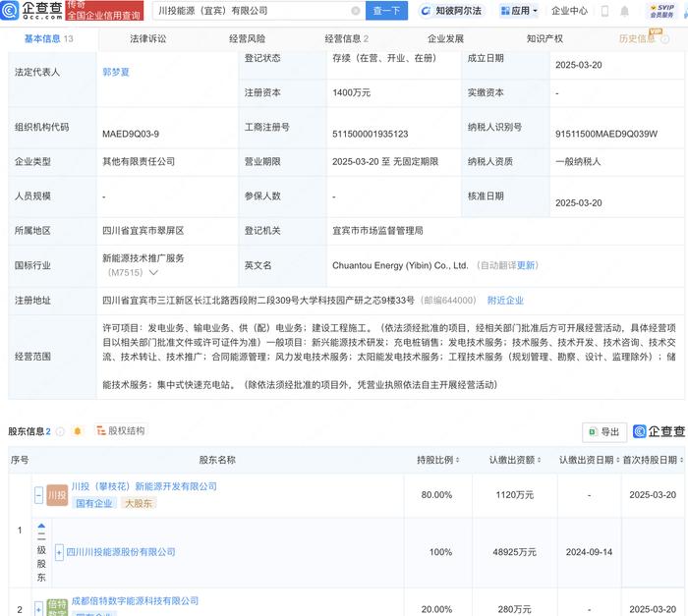Select date 2024-09-14 cell
This screenshot has width=688, height=616.
point(589,552)
